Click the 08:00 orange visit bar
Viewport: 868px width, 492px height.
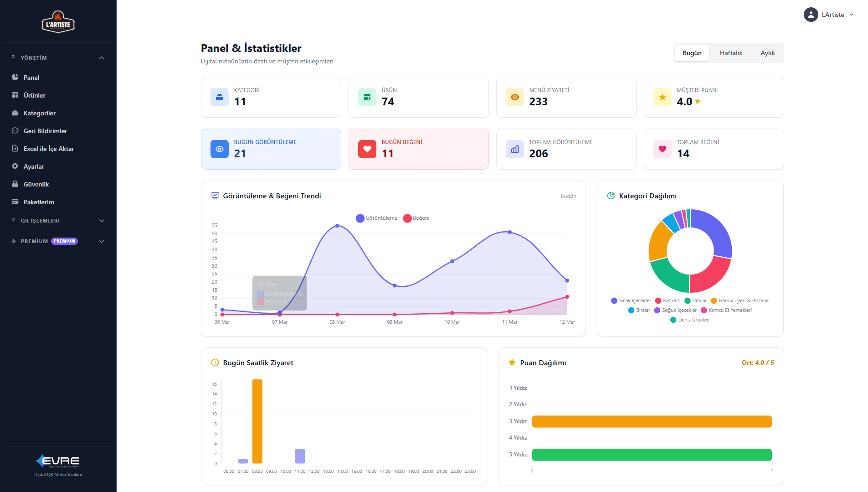point(257,421)
